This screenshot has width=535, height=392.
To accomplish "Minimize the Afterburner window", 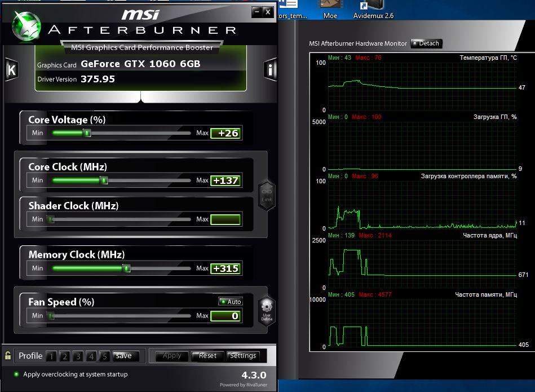I will 257,12.
